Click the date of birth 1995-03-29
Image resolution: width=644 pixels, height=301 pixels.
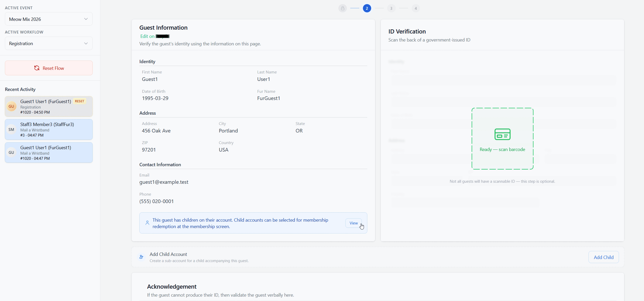pyautogui.click(x=155, y=98)
